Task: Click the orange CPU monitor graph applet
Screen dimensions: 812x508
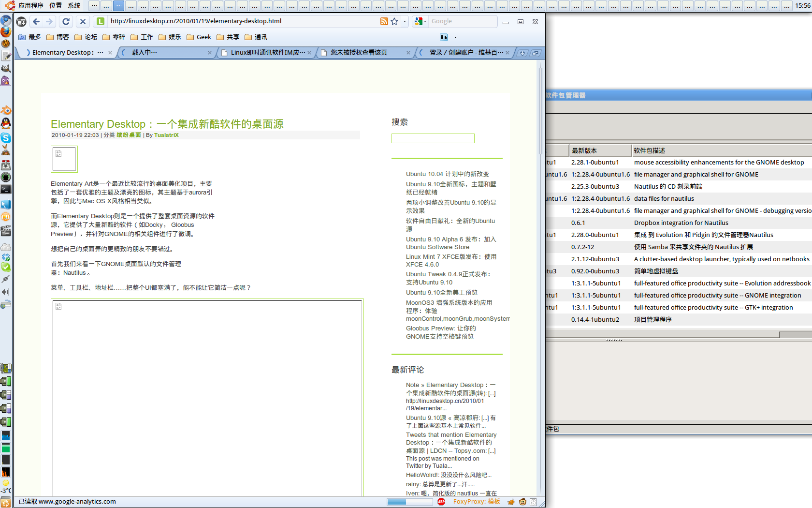Action: [6, 472]
